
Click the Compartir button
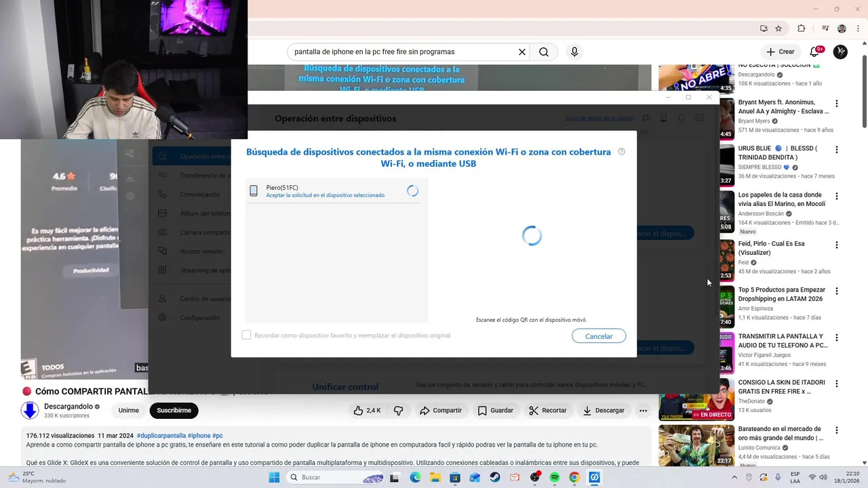(441, 410)
